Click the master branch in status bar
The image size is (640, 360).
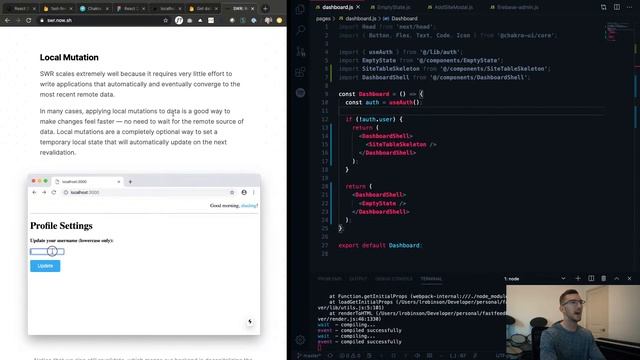tap(309, 356)
